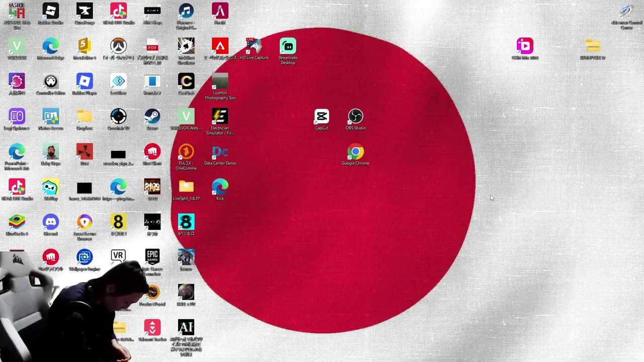
Task: Select the 8192 game icon
Action: [x=152, y=187]
